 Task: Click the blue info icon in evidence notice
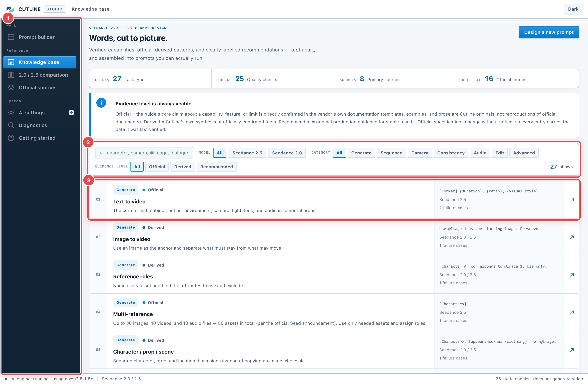tap(101, 103)
